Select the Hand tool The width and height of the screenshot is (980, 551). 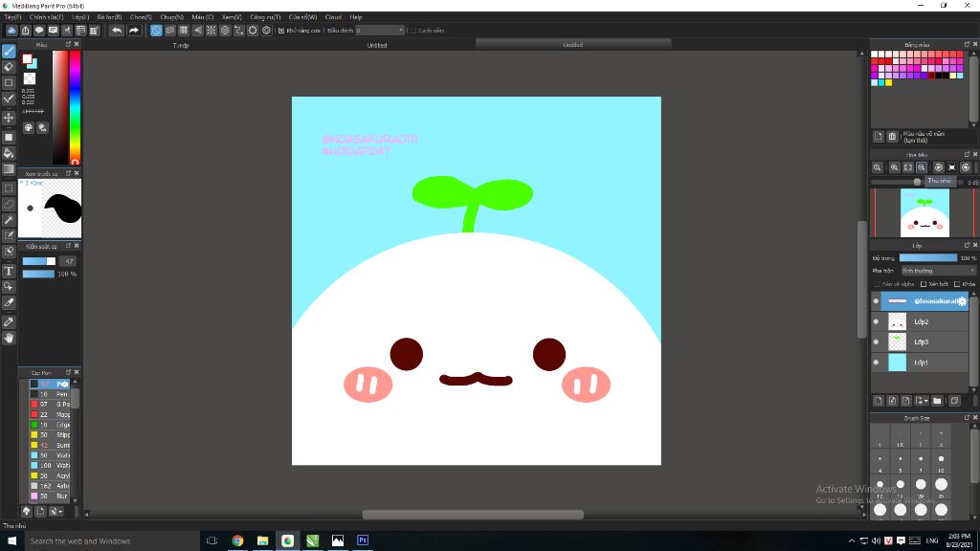pos(9,338)
